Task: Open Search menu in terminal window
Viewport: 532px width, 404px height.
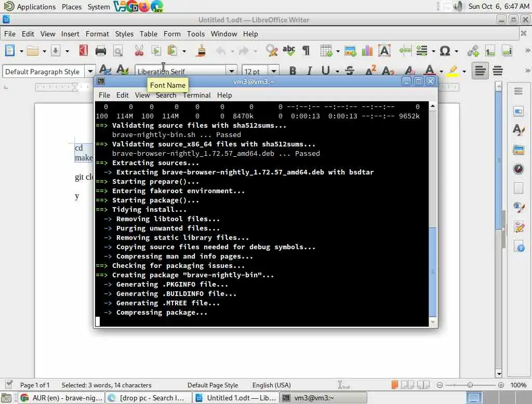Action: [166, 96]
